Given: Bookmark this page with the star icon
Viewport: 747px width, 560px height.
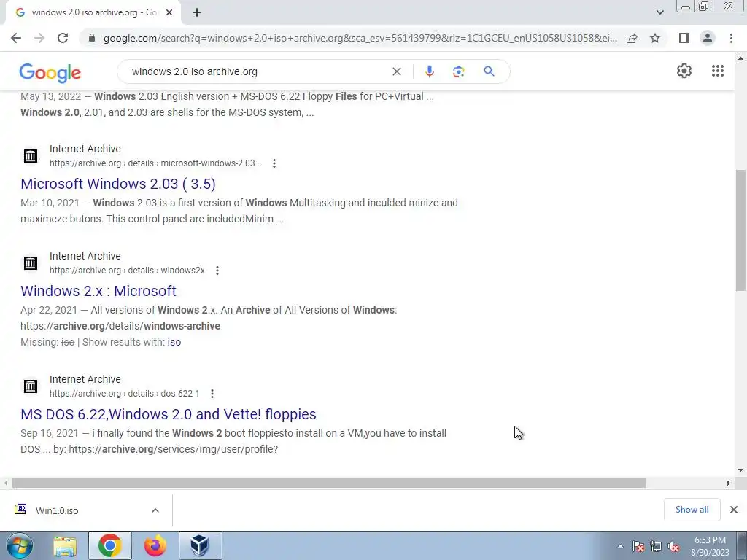Looking at the screenshot, I should [x=655, y=38].
